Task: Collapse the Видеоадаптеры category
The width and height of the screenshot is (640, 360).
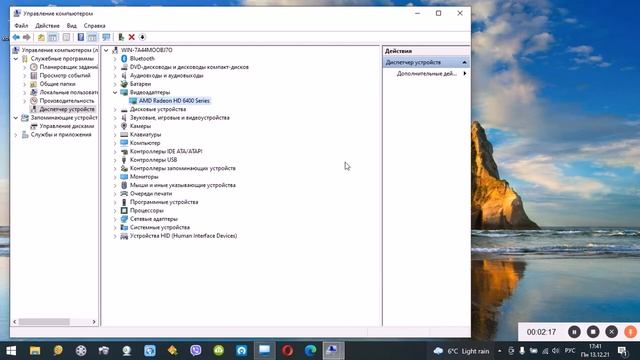Action: 115,93
